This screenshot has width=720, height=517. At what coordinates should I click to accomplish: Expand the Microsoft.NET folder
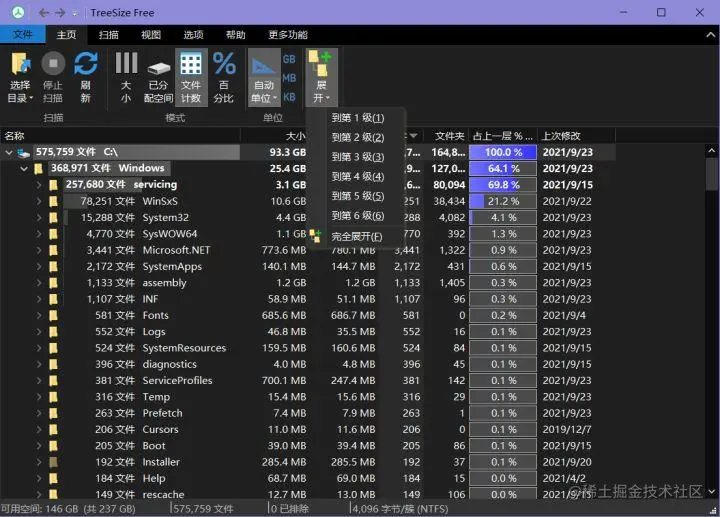(39, 250)
